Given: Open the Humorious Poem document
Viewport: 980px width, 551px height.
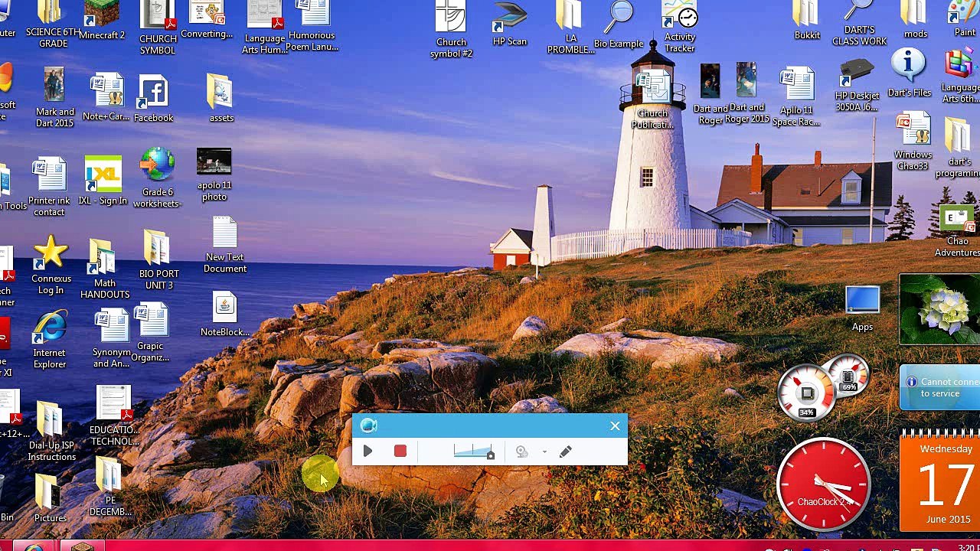Looking at the screenshot, I should 312,26.
